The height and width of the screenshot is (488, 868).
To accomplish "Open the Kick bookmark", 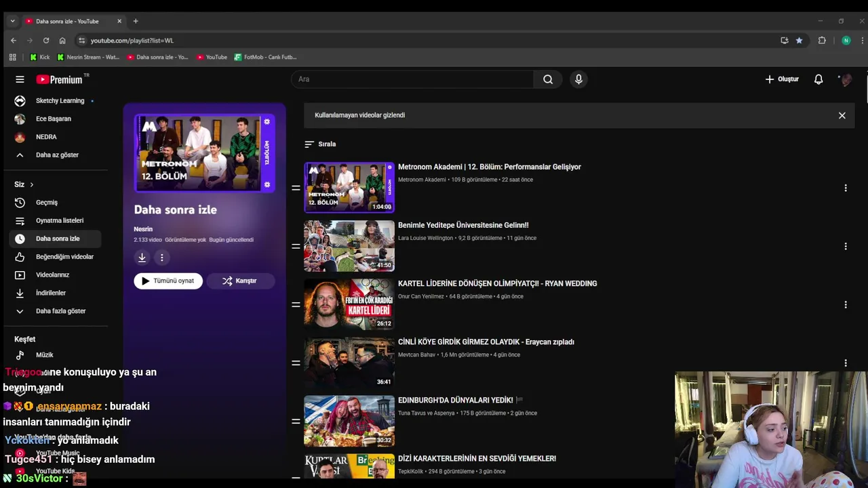I will (x=40, y=58).
